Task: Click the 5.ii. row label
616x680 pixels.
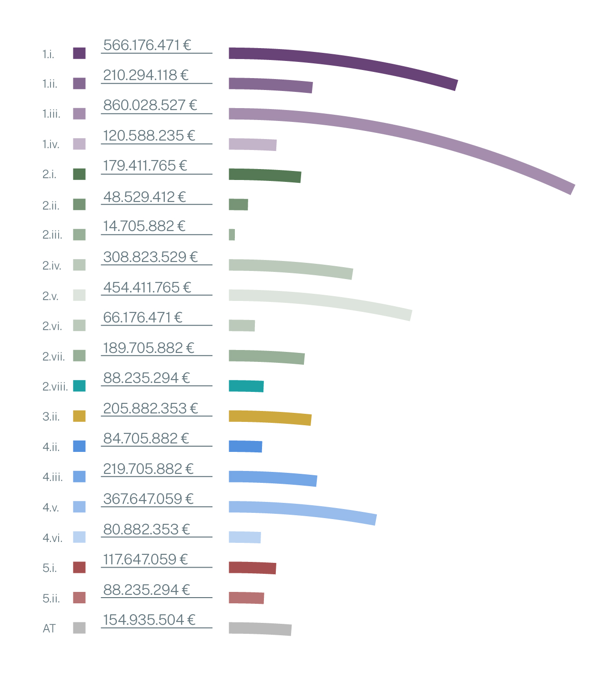Action: coord(51,598)
